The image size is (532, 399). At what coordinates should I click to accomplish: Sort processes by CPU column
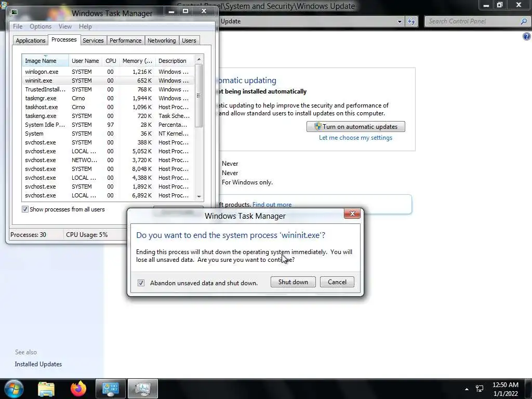coord(111,61)
